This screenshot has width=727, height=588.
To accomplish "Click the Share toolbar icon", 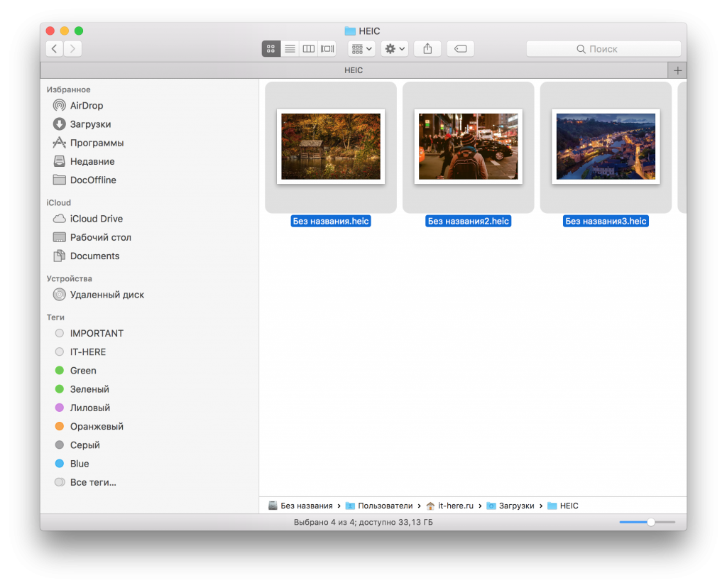I will [427, 49].
